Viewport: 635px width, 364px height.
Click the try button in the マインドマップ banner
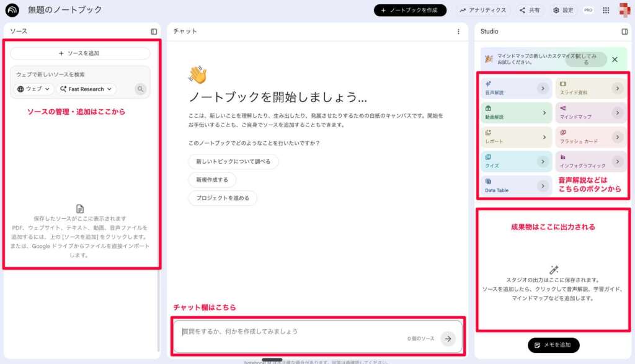[x=585, y=59]
